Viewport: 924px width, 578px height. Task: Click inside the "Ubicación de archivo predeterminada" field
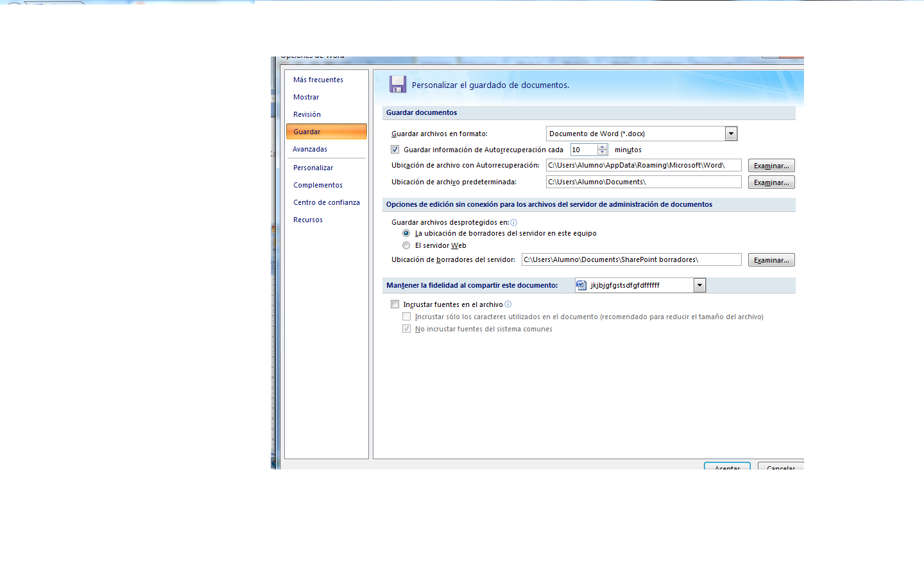642,181
